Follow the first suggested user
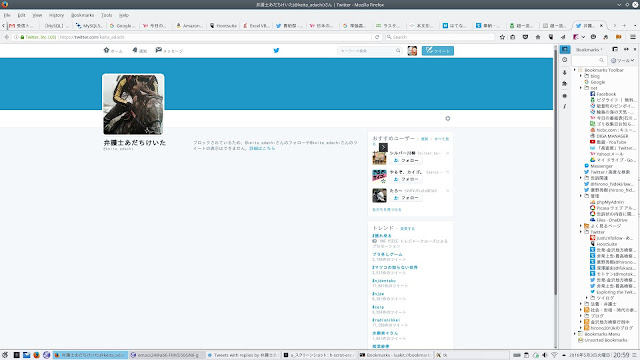 point(406,160)
